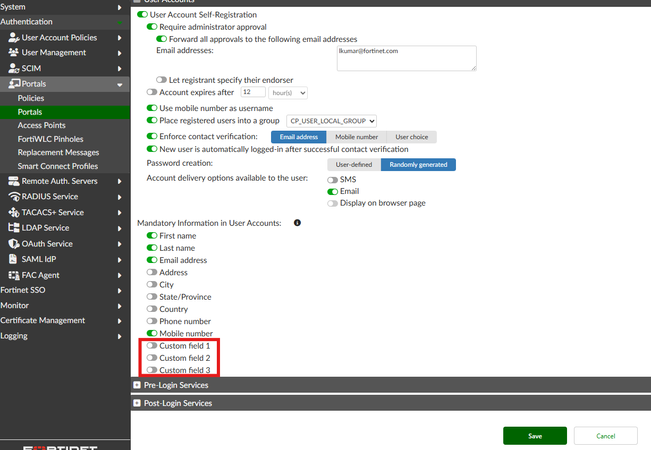Toggle Require administrator approval switch
The height and width of the screenshot is (450, 651).
pyautogui.click(x=152, y=27)
